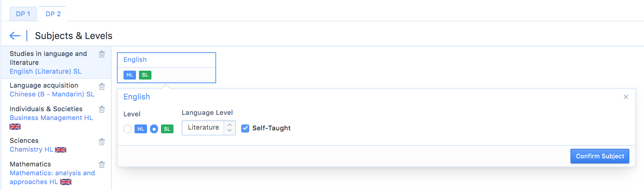Switch to the DP 2 tab
This screenshot has height=190, width=644.
click(53, 14)
